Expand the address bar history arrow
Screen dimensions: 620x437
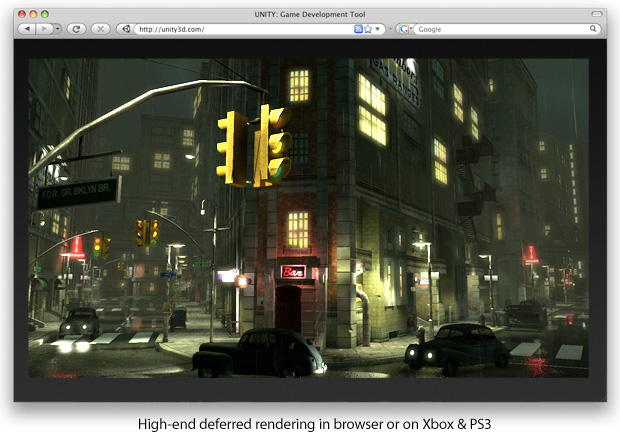click(378, 29)
